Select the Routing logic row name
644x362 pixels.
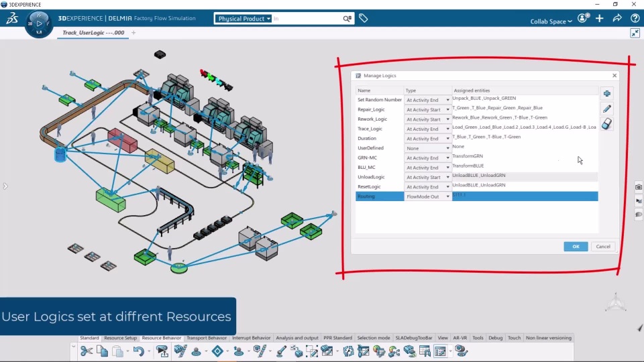(x=366, y=196)
